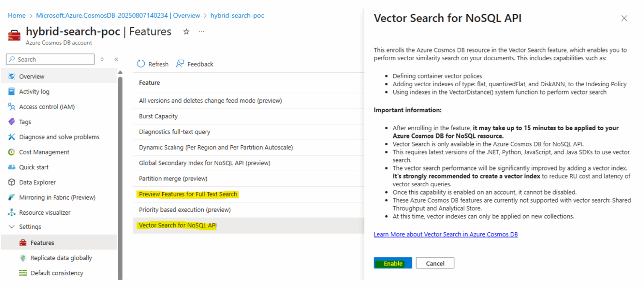Click inside the sidebar Search field
The image size is (644, 288).
50,59
